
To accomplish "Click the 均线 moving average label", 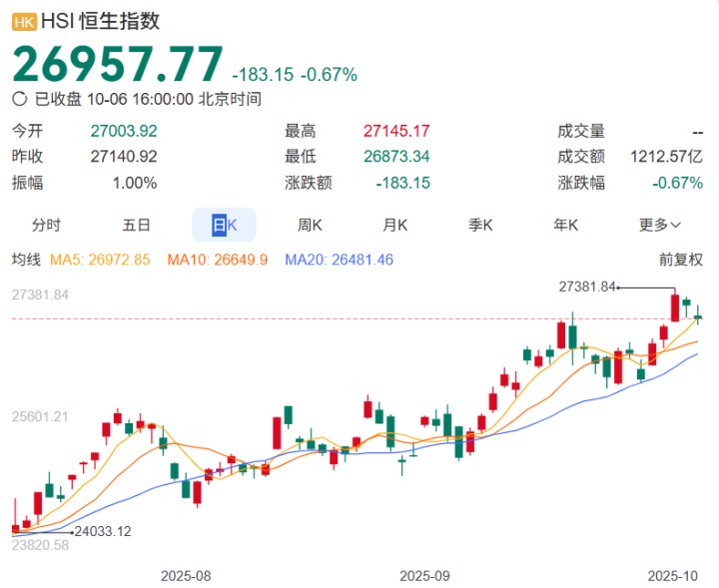I will (x=26, y=260).
